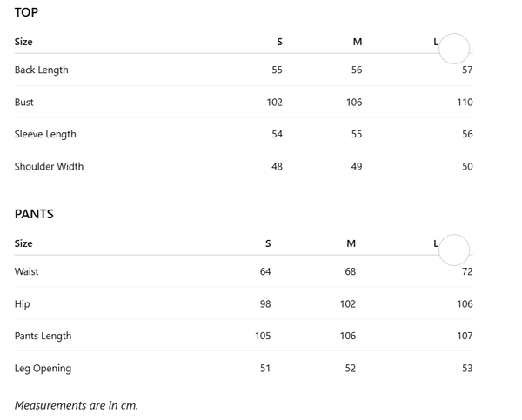Click the Leg Opening row label

(43, 369)
